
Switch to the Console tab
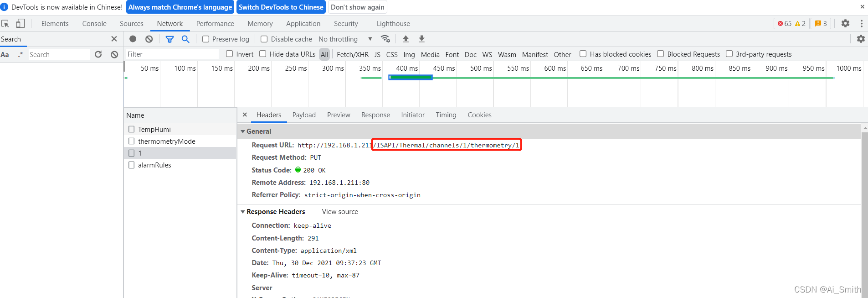(94, 24)
